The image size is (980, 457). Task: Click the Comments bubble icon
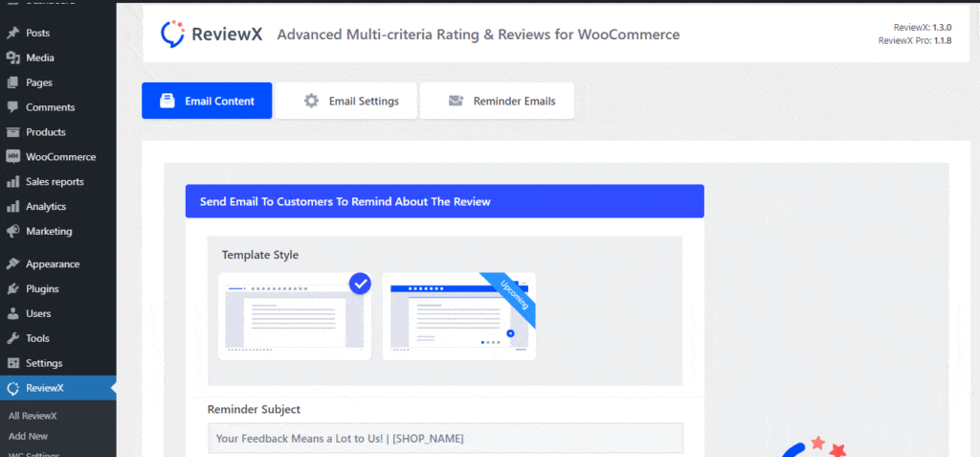[x=12, y=107]
